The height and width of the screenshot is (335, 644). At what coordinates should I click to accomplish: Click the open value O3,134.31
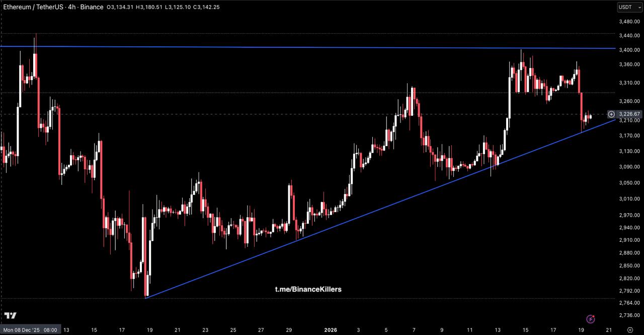[x=120, y=7]
